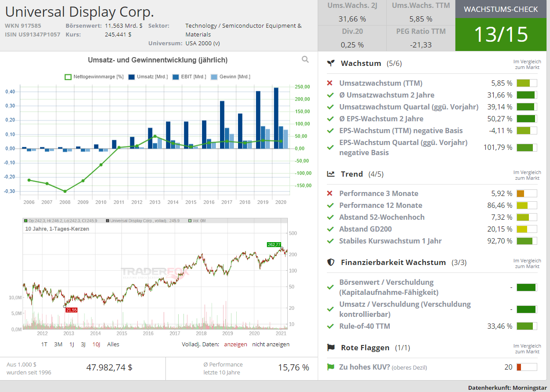Toggle Nettogewinnmarge legend entry
The height and width of the screenshot is (392, 550).
[94, 77]
